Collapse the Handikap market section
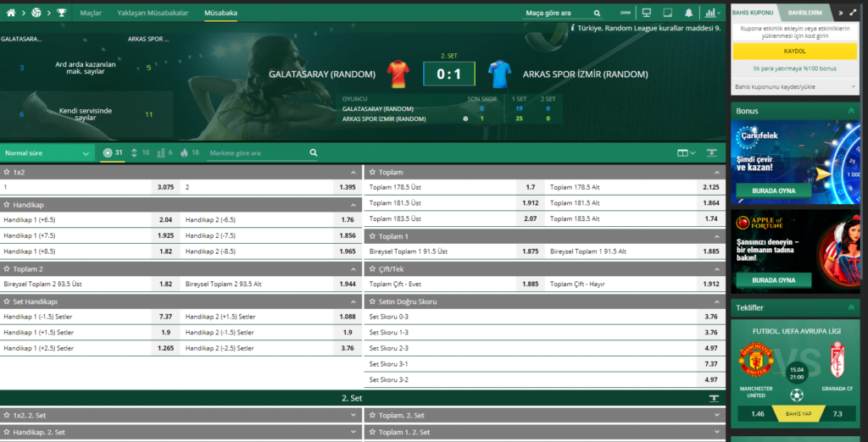The image size is (868, 442). pyautogui.click(x=353, y=205)
